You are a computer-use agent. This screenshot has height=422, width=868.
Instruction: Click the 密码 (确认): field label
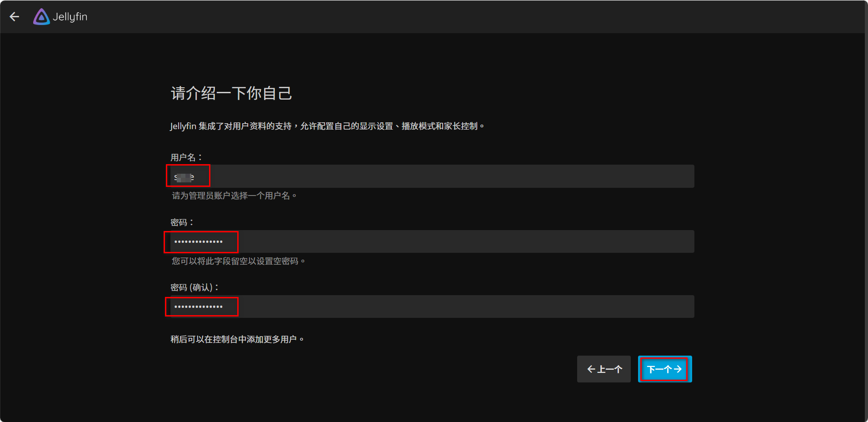click(x=195, y=287)
